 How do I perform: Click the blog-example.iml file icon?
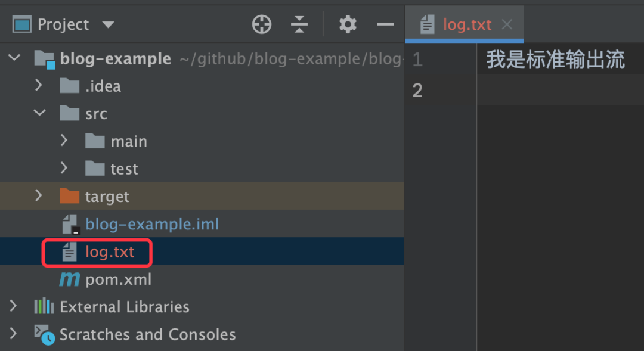click(70, 225)
